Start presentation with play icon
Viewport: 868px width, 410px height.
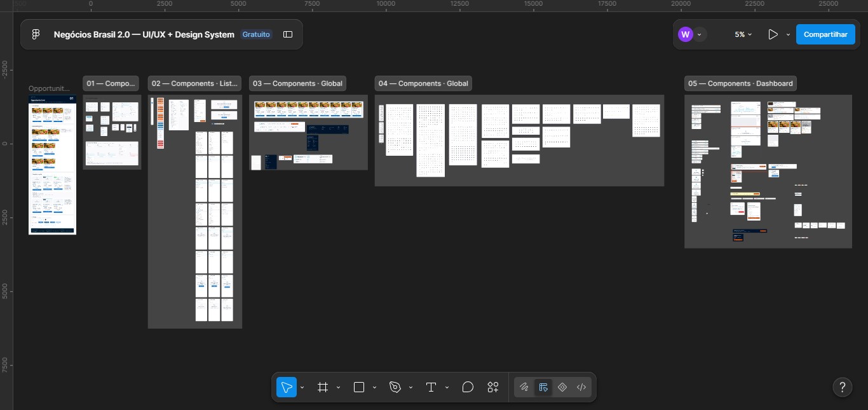pos(773,34)
